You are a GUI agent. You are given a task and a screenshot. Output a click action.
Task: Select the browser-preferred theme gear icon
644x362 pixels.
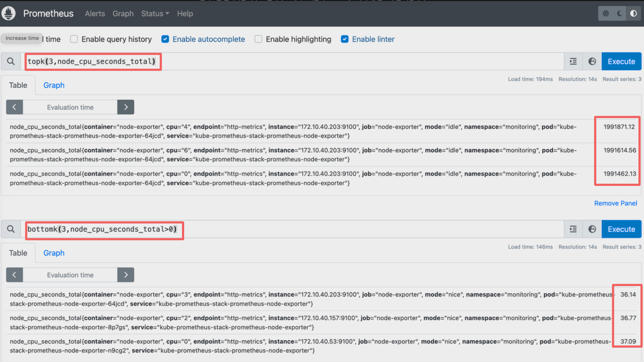(606, 13)
